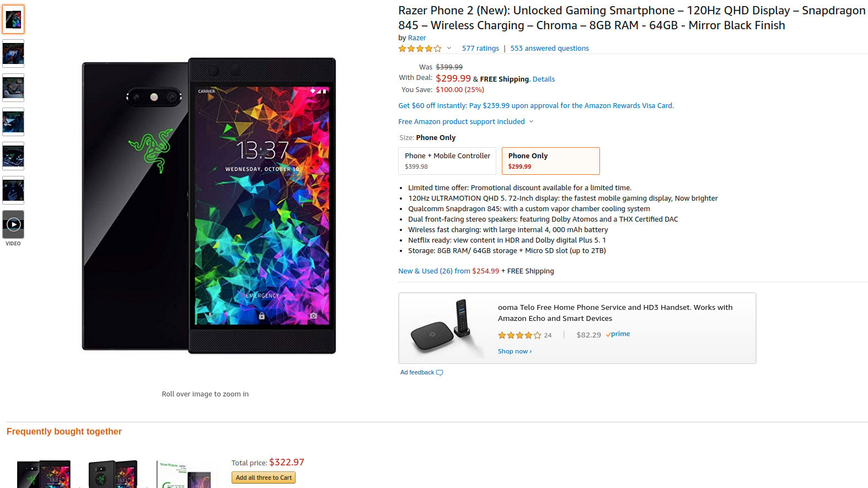Screen dimensions: 868x488
Task: Click the ooma Telo ad star rating
Action: pos(519,335)
